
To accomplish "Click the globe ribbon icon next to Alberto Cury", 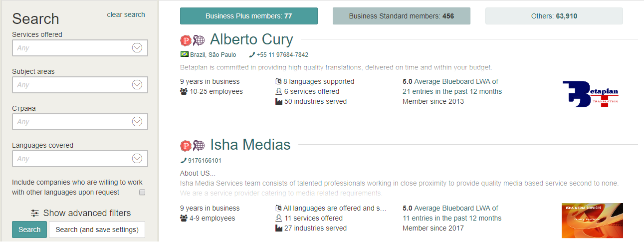I will [199, 40].
